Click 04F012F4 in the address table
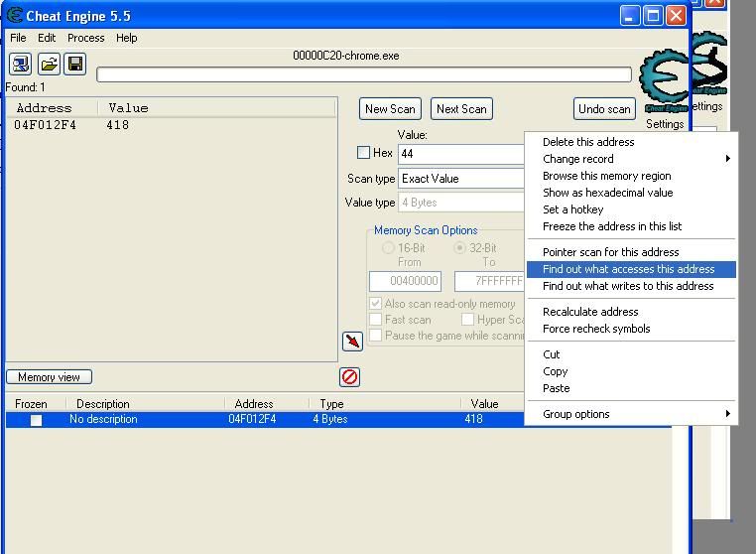Screen dimensions: 756x554 tap(252, 419)
